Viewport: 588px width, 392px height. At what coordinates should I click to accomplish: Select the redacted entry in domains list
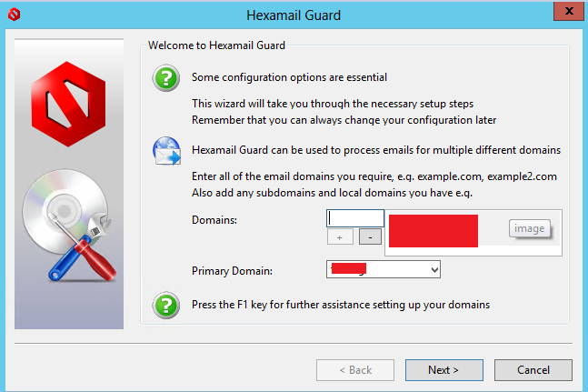[434, 231]
